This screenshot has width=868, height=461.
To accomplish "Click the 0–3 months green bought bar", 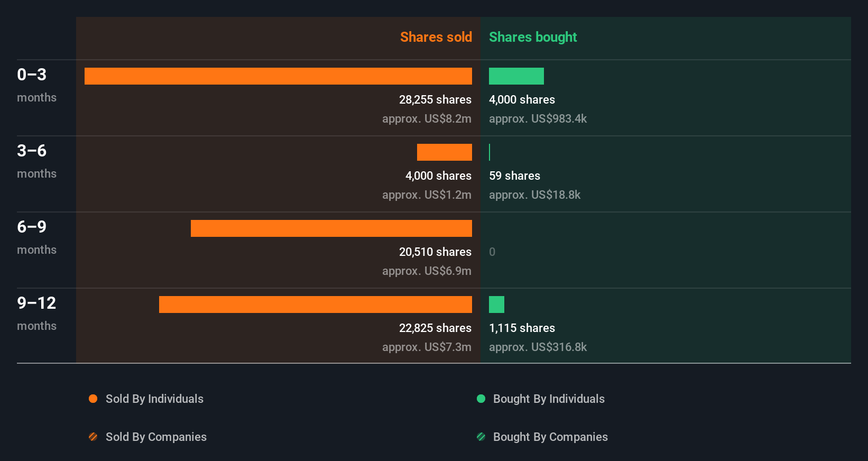I will 516,76.
